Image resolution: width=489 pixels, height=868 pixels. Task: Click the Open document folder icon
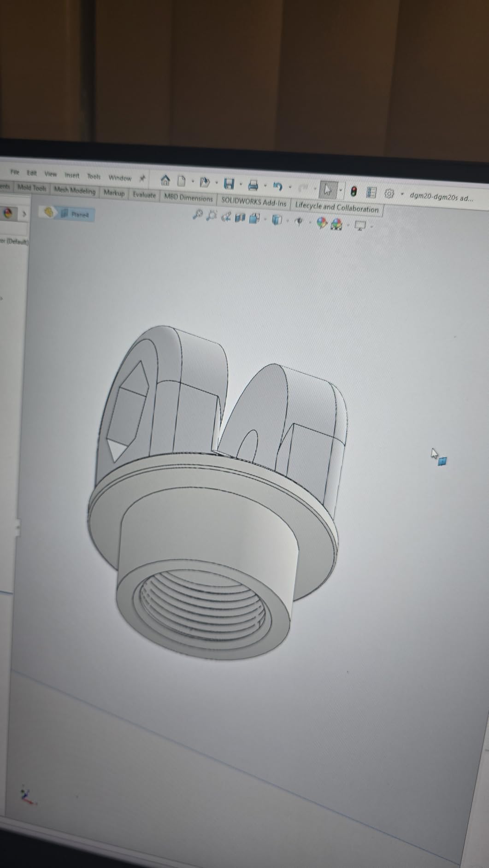[205, 182]
